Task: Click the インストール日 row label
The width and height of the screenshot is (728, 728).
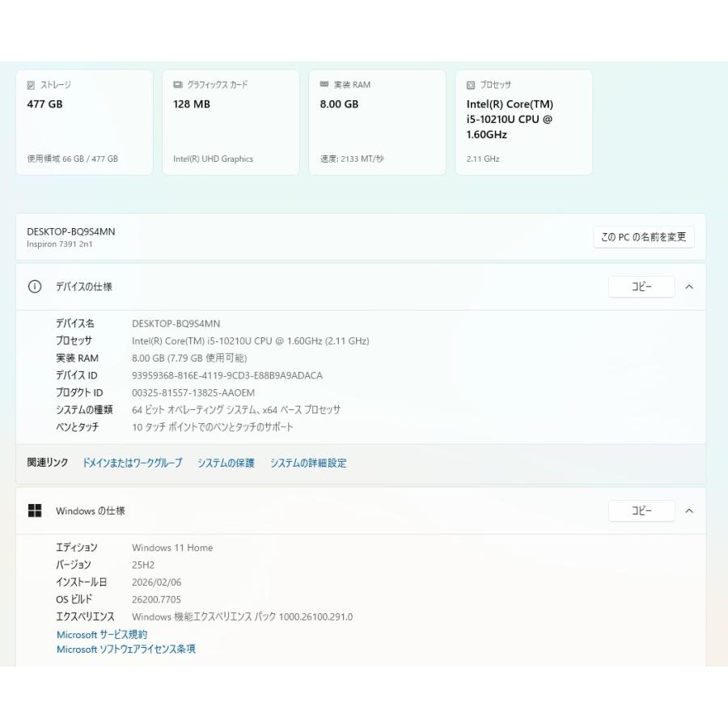Action: 82,582
